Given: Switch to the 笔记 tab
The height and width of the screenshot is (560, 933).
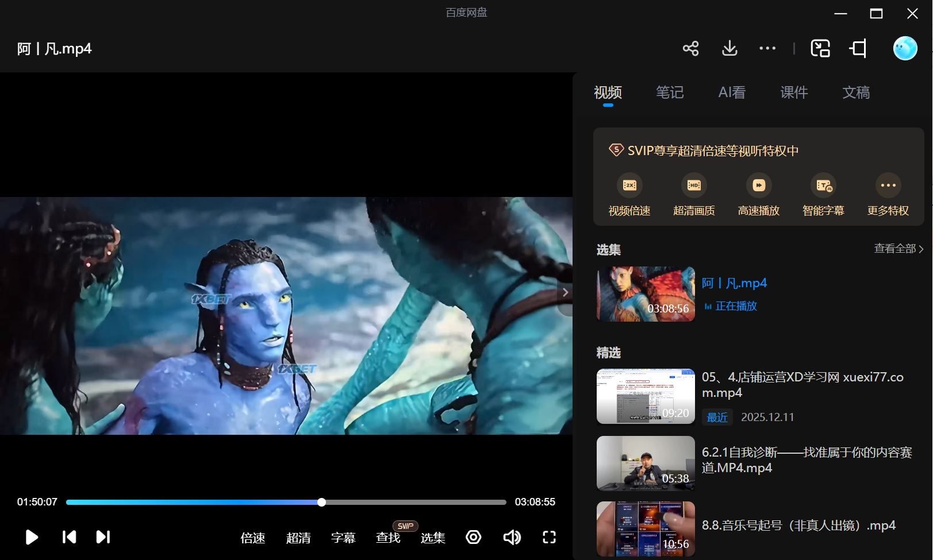Looking at the screenshot, I should tap(670, 92).
